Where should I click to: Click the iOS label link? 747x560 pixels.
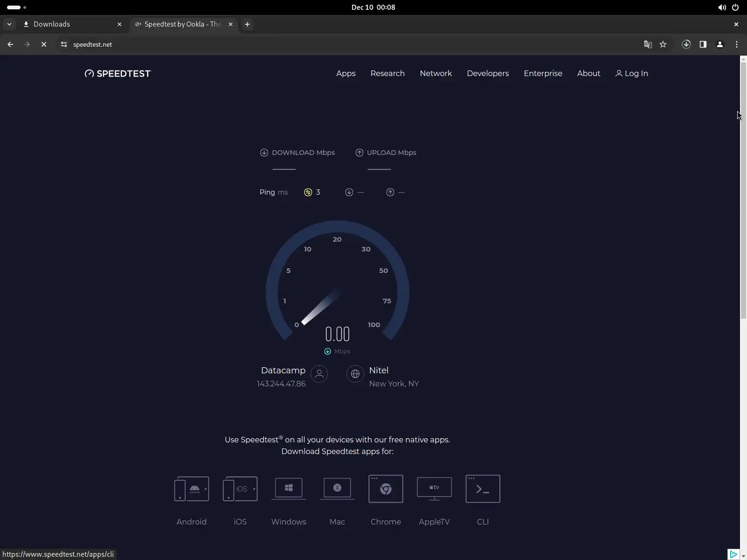(x=240, y=522)
